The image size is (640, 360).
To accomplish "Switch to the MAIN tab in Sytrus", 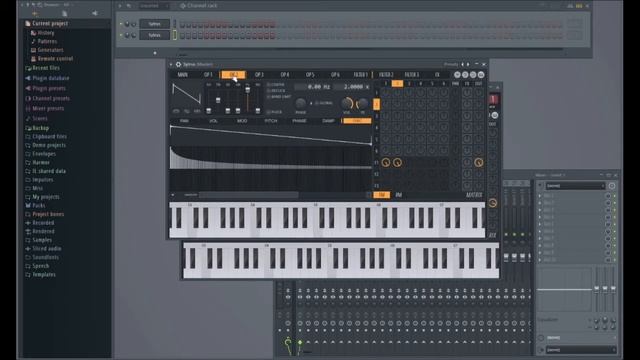I will click(182, 75).
